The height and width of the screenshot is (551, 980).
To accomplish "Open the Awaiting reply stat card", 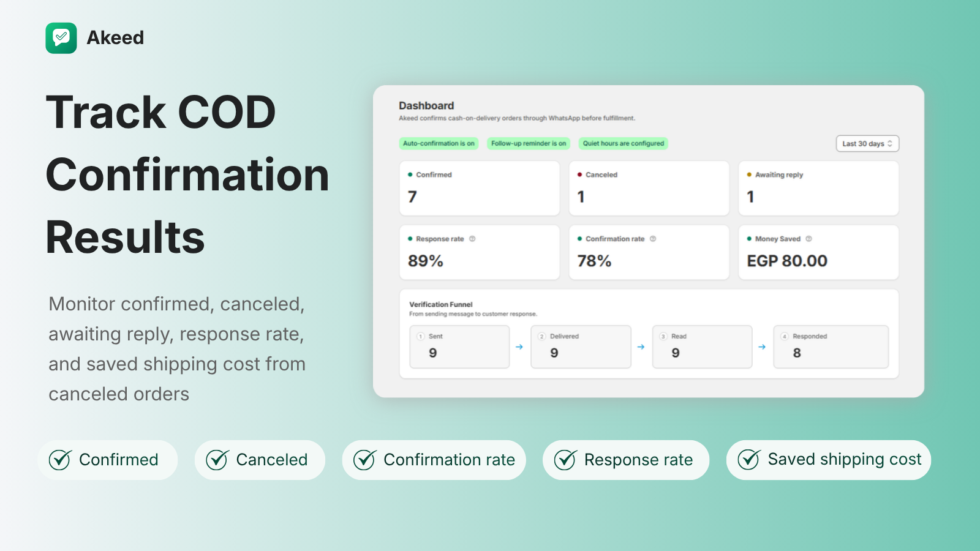I will click(x=818, y=188).
